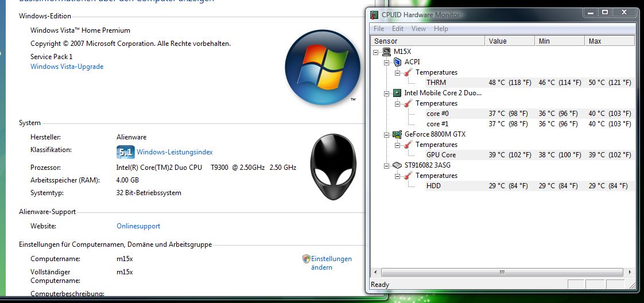
Task: Click the ACPI shield icon
Action: (397, 62)
